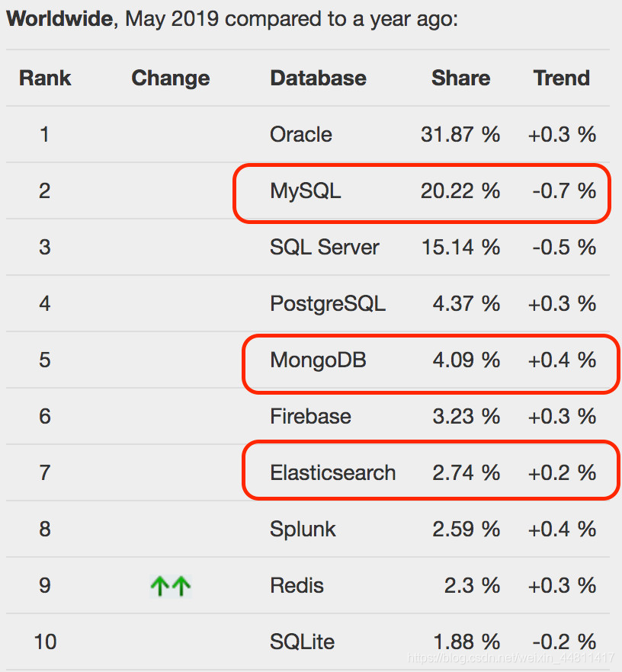Select the MySQL database name
The width and height of the screenshot is (622, 672).
tap(305, 191)
